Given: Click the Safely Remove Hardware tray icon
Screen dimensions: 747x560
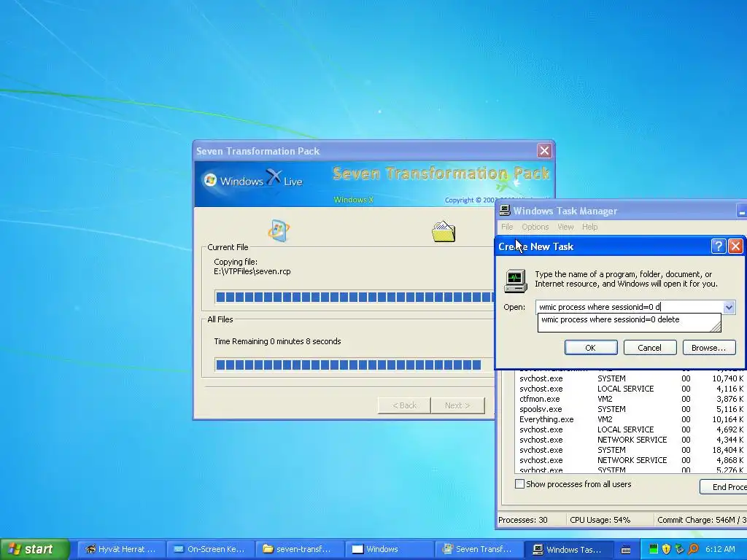Looking at the screenshot, I should [680, 549].
